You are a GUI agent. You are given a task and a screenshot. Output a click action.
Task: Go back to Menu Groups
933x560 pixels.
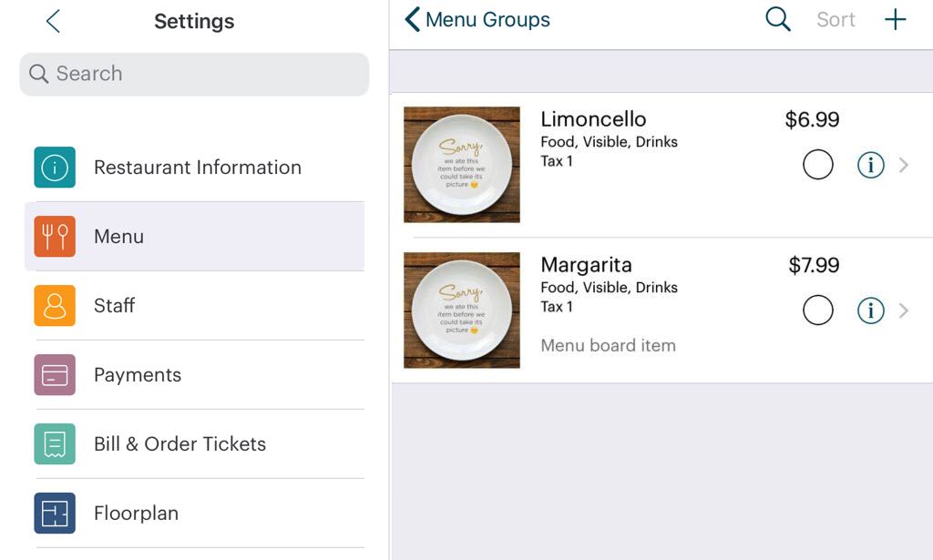pos(477,19)
